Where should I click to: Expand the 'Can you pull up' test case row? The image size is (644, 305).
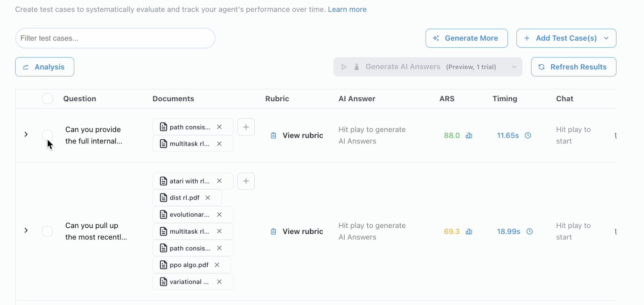[26, 230]
